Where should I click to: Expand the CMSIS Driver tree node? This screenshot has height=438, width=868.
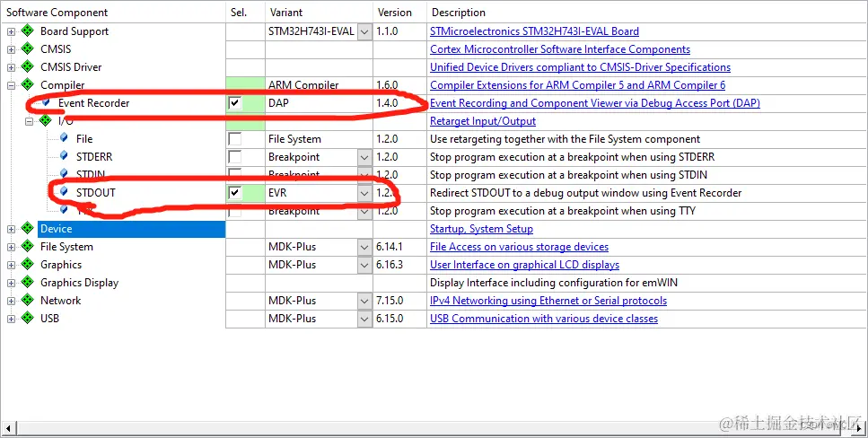pos(11,67)
